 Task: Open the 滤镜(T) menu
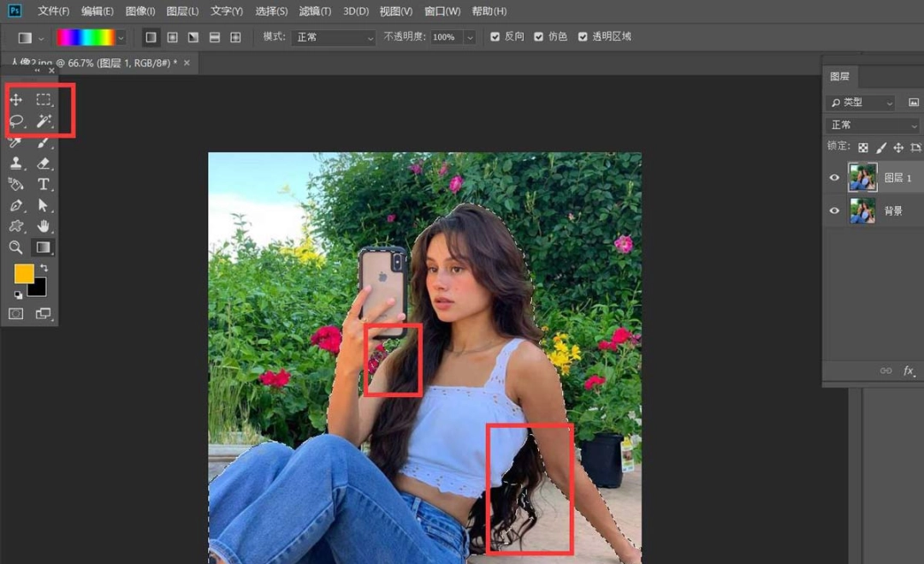tap(315, 11)
